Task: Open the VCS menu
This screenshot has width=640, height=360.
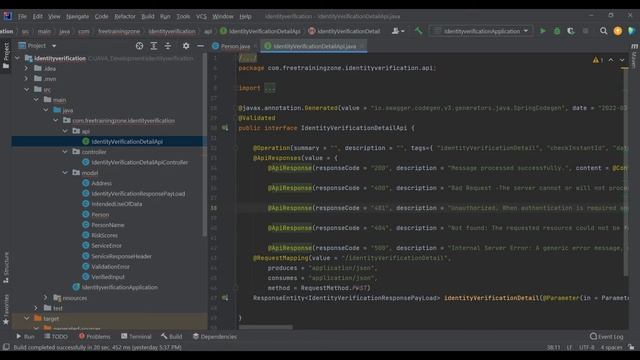Action: [201, 16]
